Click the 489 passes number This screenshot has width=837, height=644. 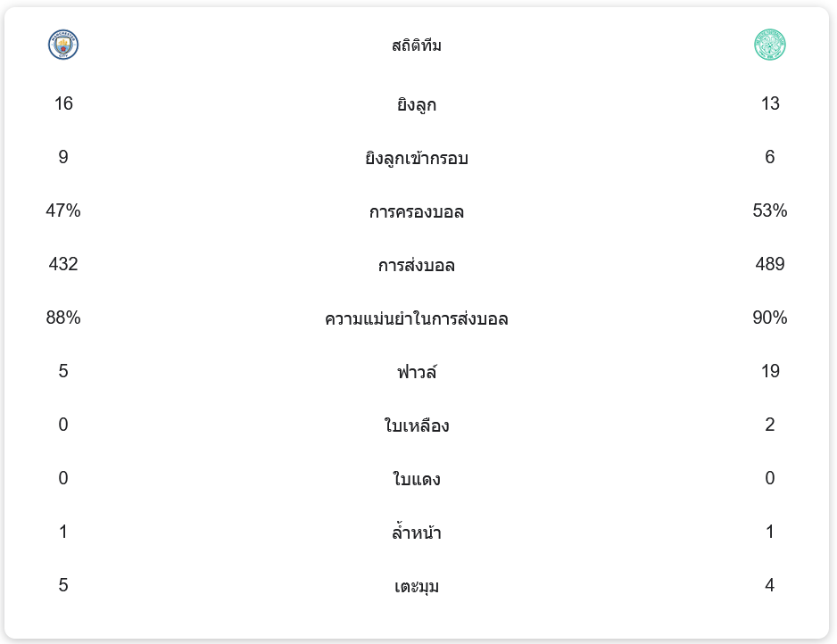click(770, 264)
